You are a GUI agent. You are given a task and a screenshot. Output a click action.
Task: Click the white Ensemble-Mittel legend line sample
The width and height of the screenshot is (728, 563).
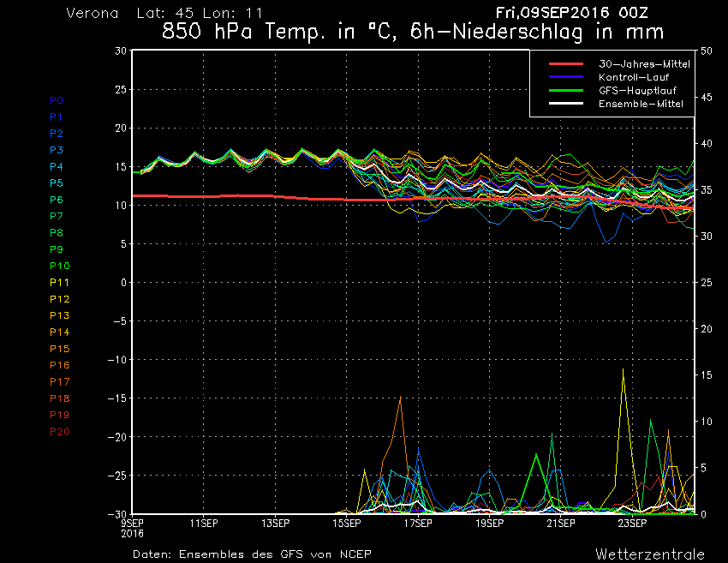566,104
